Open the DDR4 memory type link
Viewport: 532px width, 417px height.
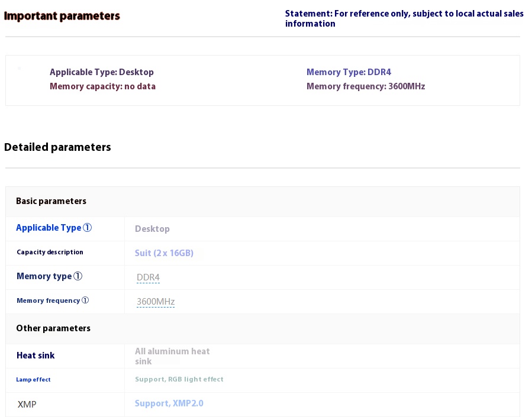pos(148,277)
